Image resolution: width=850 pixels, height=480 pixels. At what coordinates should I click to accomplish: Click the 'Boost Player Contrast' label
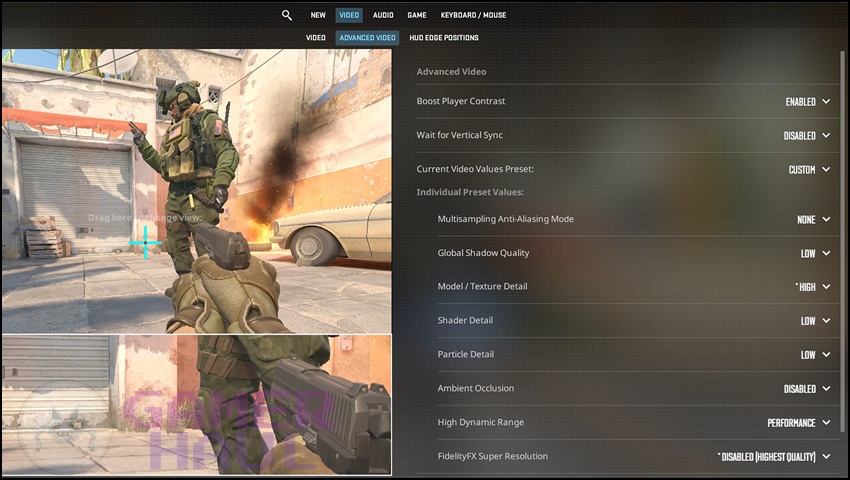pos(461,101)
